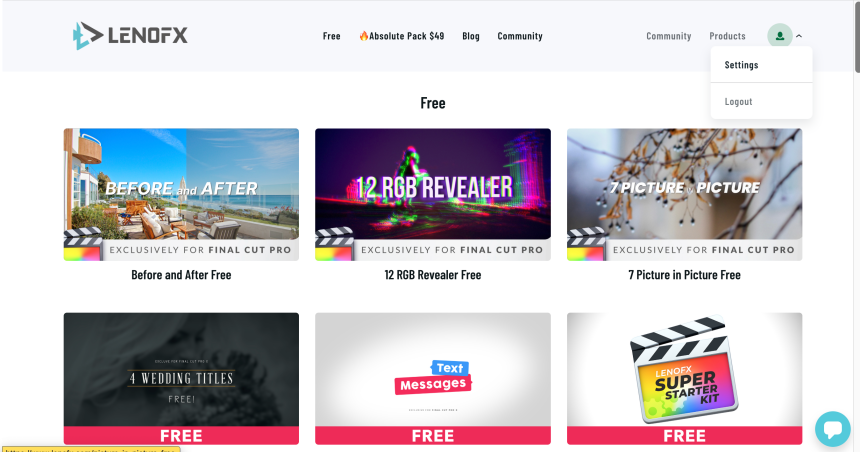860x452 pixels.
Task: Click the fire icon by Absolute Pack
Action: [364, 36]
